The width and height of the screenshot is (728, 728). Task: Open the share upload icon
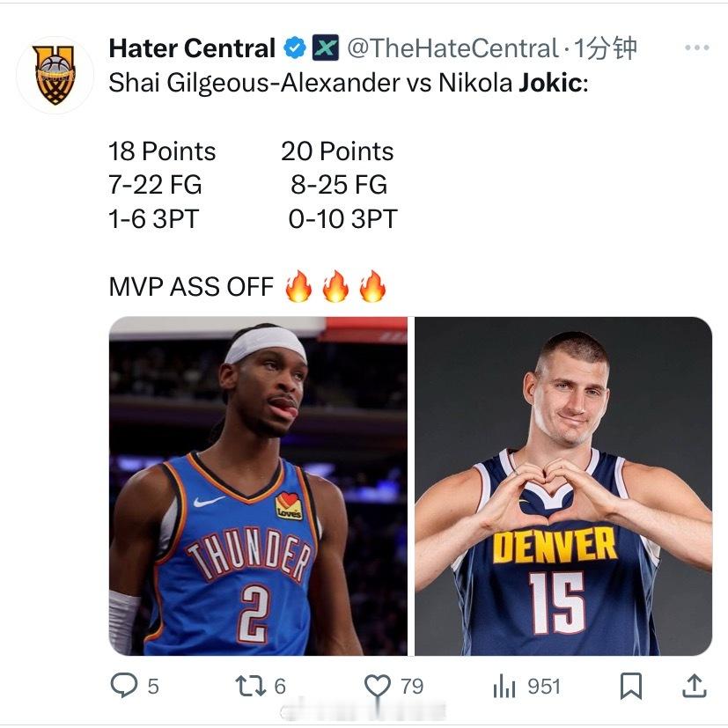(694, 686)
